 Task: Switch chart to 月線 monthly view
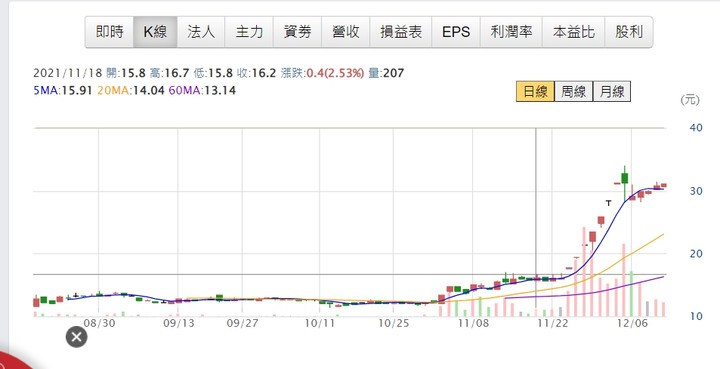point(612,91)
